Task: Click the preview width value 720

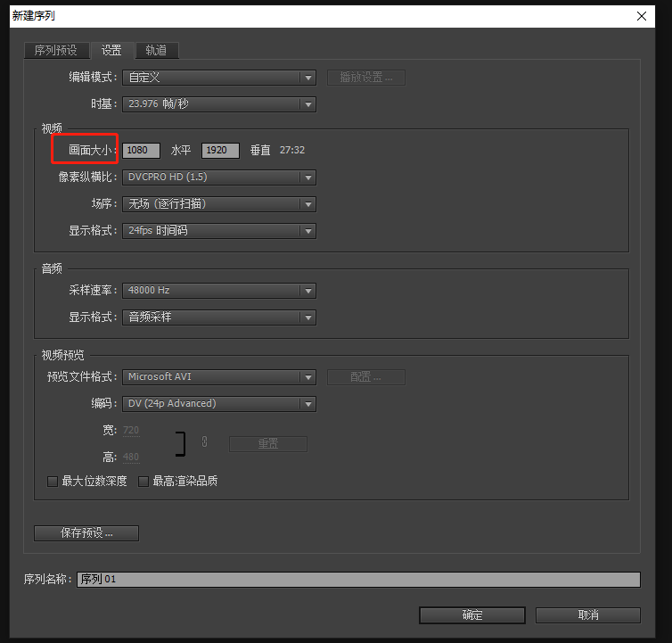Action: point(131,430)
